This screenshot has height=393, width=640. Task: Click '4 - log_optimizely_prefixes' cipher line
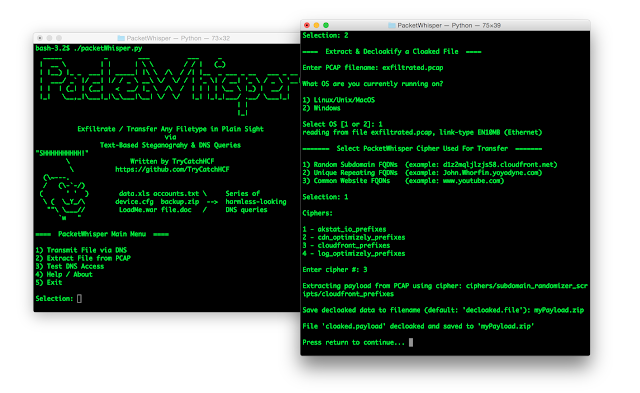[354, 253]
